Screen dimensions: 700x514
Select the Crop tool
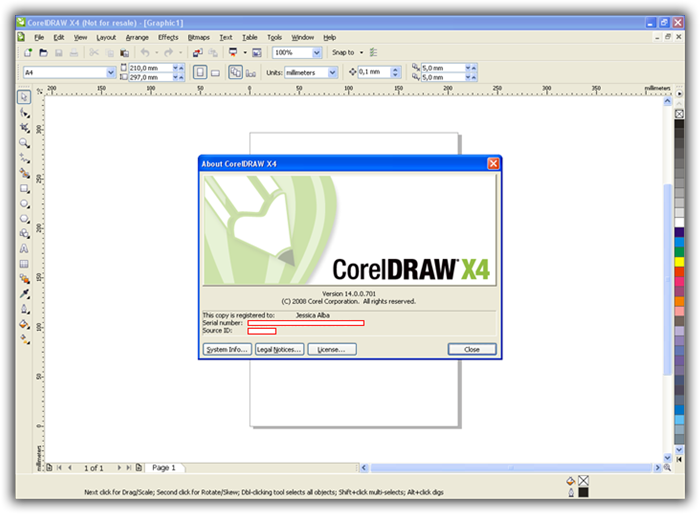[x=24, y=128]
